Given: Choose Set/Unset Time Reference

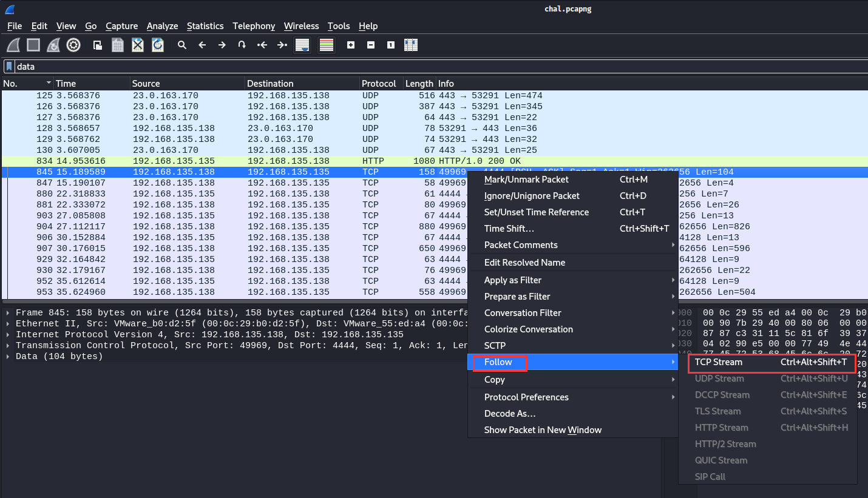Looking at the screenshot, I should pyautogui.click(x=572, y=212).
